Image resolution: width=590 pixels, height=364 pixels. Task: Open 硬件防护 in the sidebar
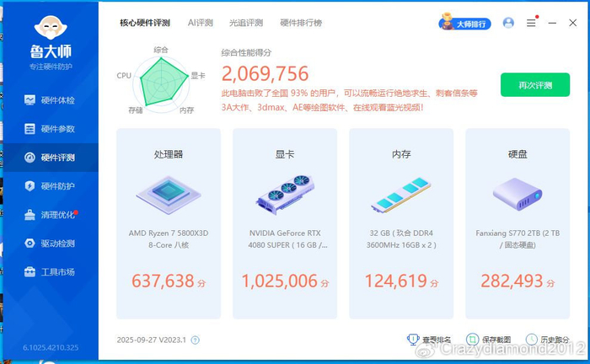pos(50,185)
